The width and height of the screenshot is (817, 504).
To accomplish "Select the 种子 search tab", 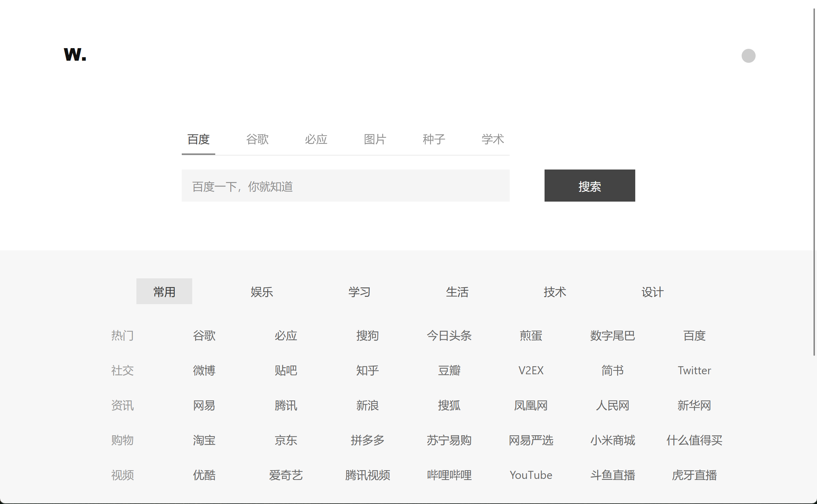I will (434, 140).
